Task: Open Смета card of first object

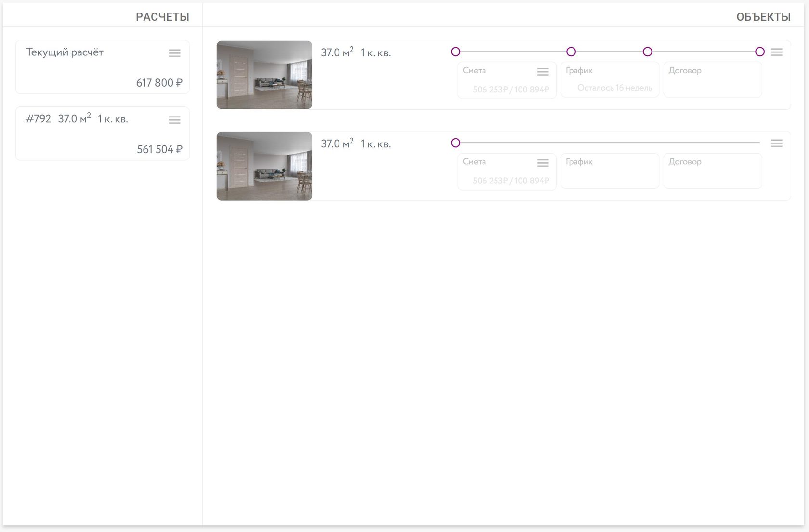Action: point(507,80)
